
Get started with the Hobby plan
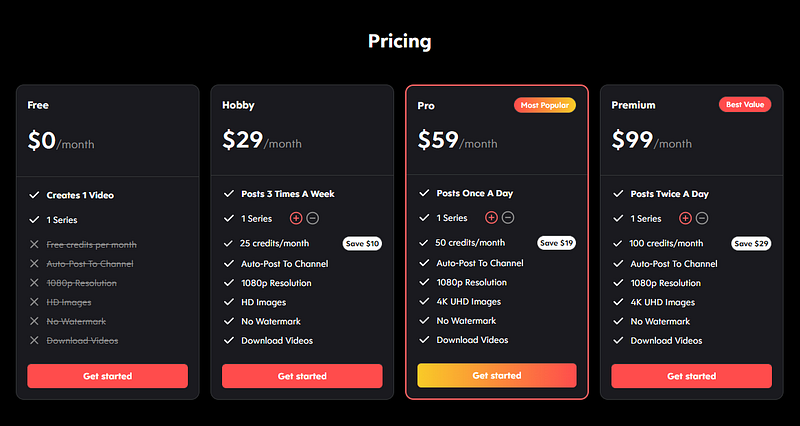pos(302,376)
